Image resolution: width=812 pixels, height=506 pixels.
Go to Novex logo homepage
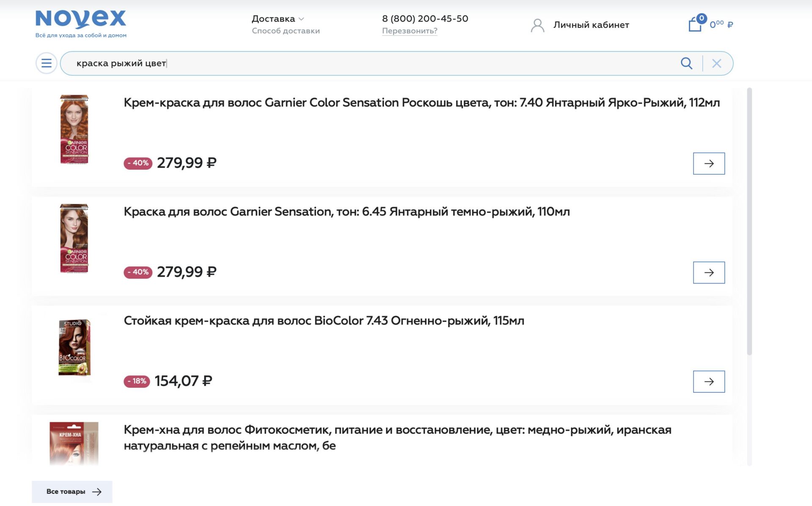pos(81,24)
